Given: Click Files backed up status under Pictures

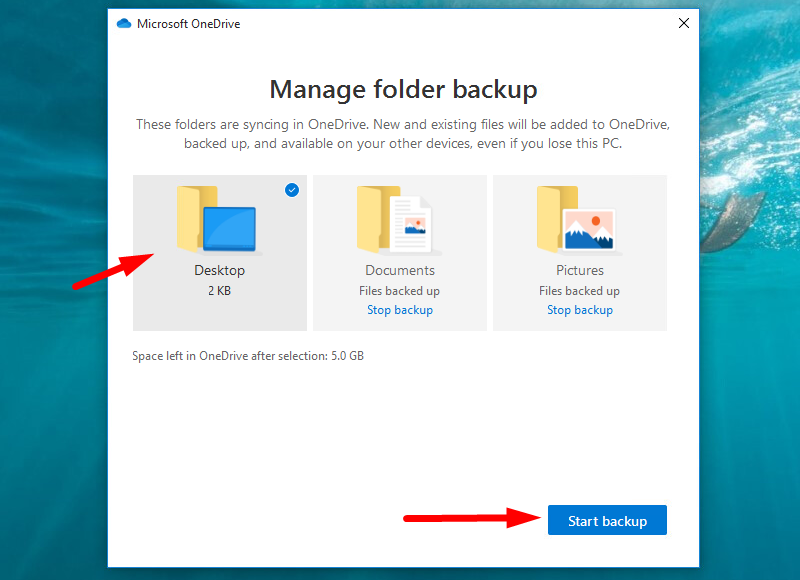Looking at the screenshot, I should 579,291.
